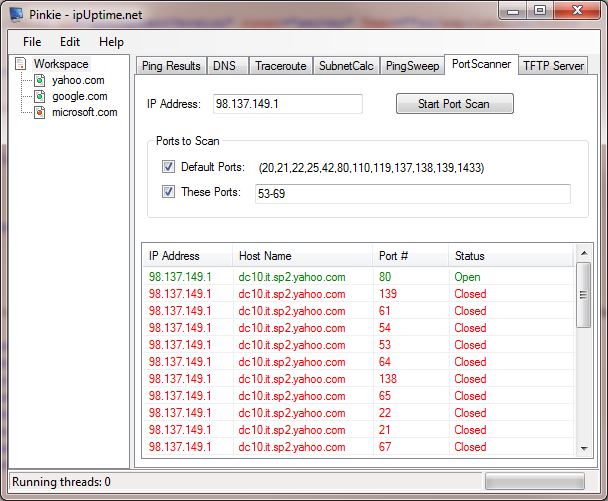Viewport: 608px width, 501px height.
Task: Select the Workspace tree root
Action: (61, 64)
